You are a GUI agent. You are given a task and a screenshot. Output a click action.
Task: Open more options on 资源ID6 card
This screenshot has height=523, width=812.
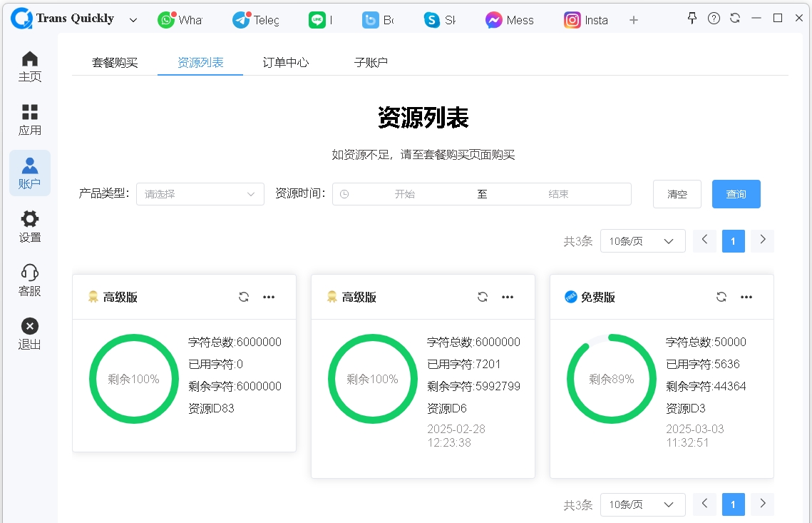click(x=508, y=297)
